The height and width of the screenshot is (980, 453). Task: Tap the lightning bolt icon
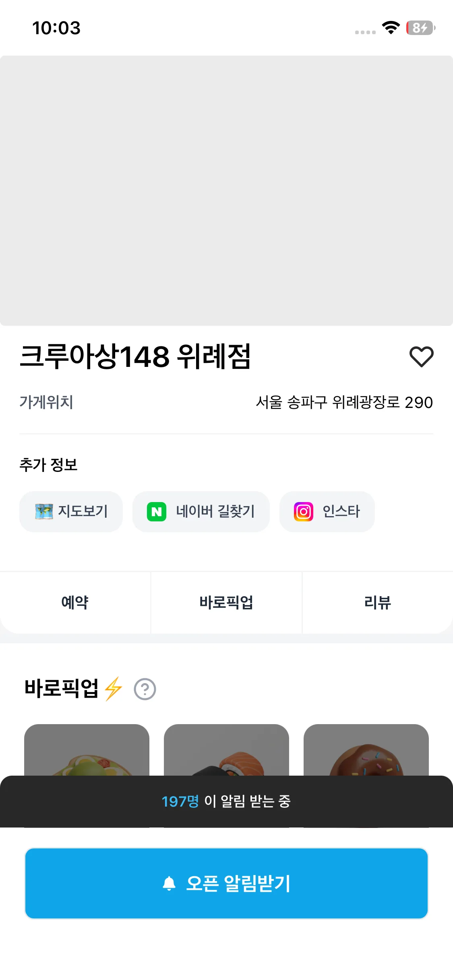coord(113,688)
